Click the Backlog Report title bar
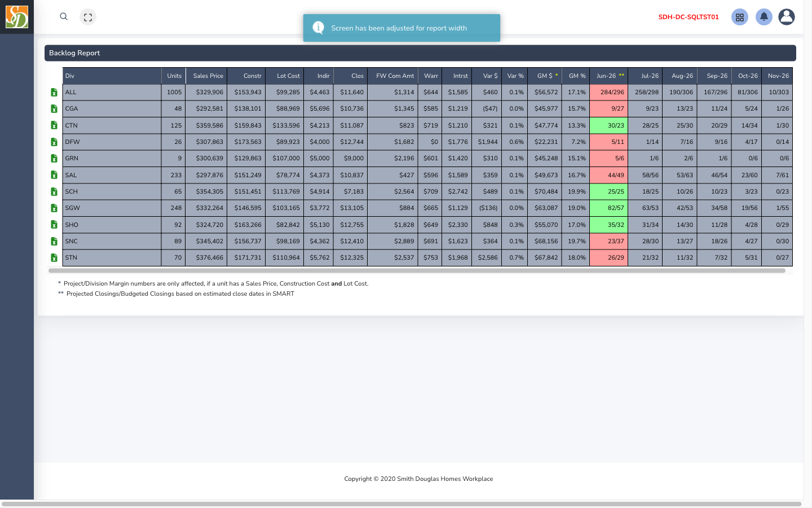 pyautogui.click(x=420, y=53)
